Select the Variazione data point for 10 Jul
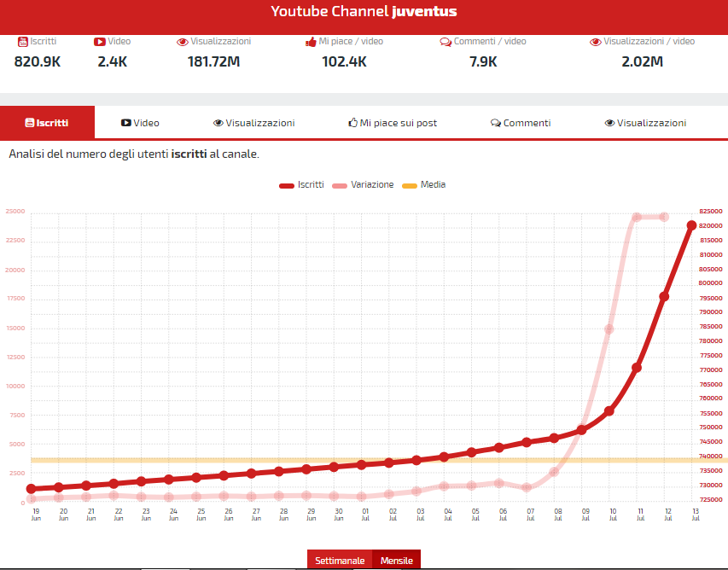The width and height of the screenshot is (728, 570). pos(609,329)
